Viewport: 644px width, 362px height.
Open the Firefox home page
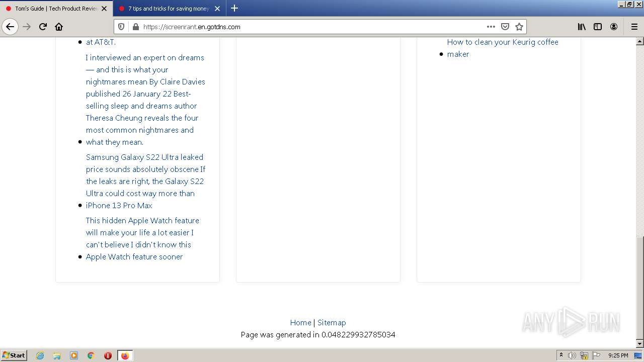[59, 27]
